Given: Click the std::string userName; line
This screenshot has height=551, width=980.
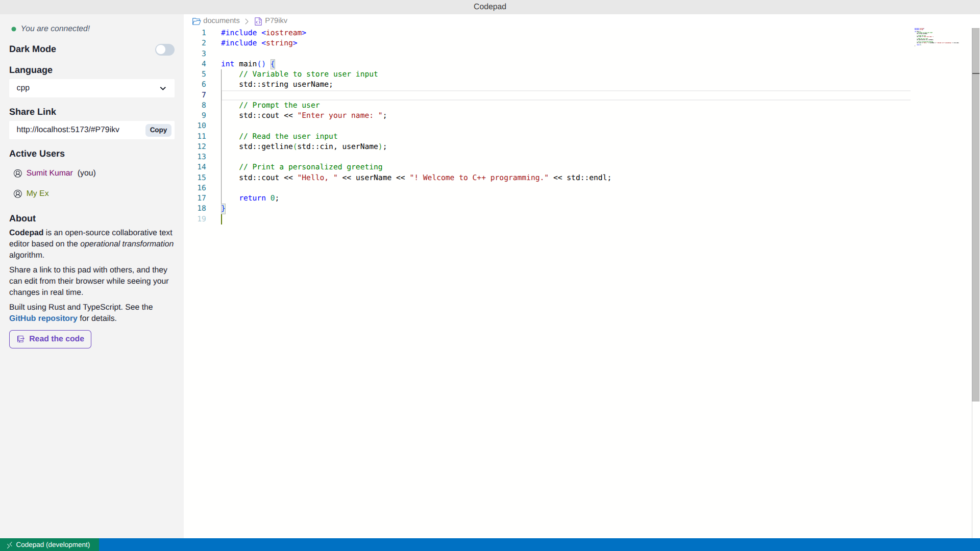Looking at the screenshot, I should [x=286, y=84].
